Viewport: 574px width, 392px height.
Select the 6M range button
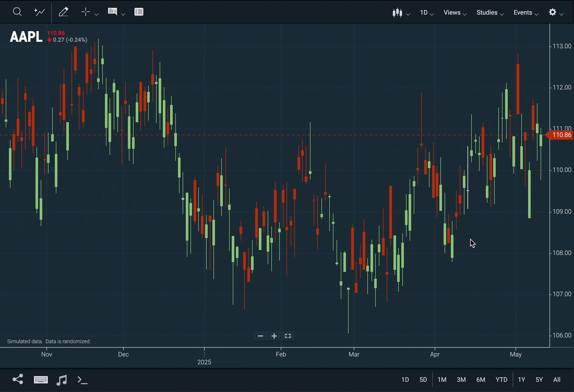click(481, 379)
